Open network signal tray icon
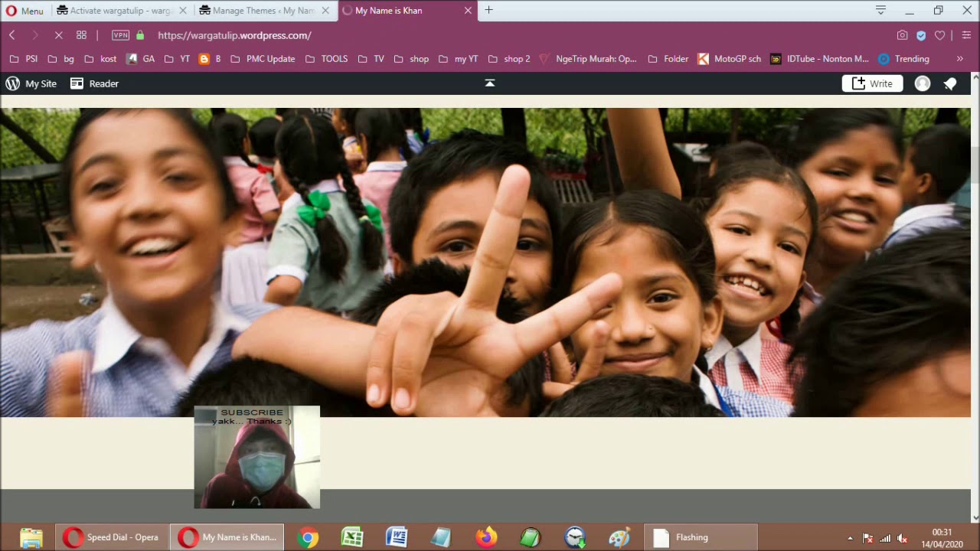The image size is (980, 551). click(885, 538)
